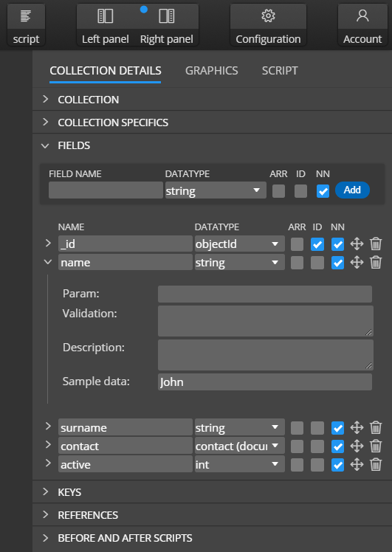
Task: Click the Validation text area
Action: point(266,321)
